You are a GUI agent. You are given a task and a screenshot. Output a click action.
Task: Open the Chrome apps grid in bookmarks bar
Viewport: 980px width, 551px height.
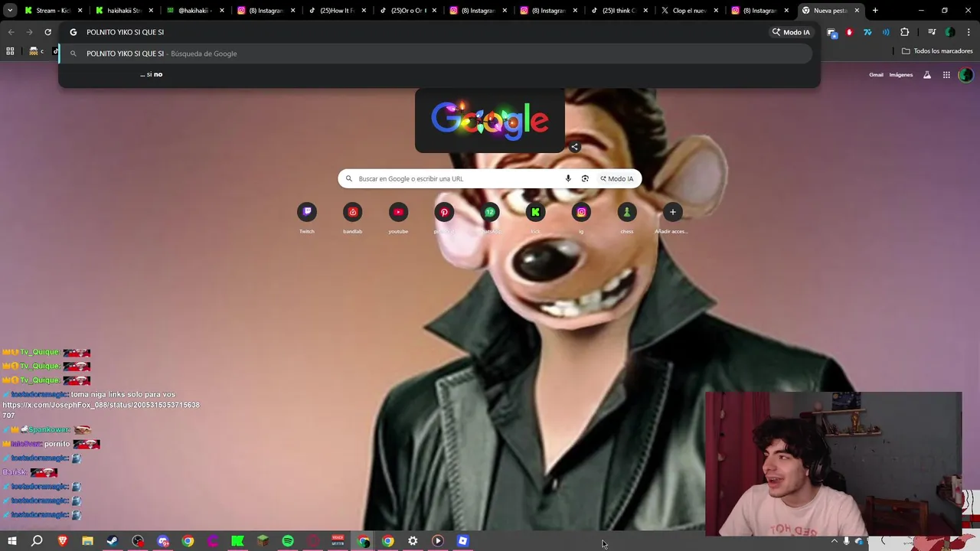pos(10,51)
